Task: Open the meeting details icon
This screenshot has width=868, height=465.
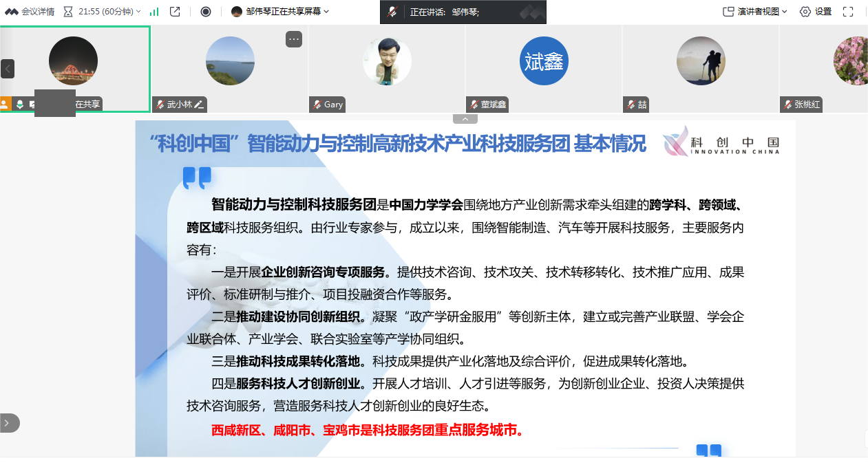Action: coord(11,10)
